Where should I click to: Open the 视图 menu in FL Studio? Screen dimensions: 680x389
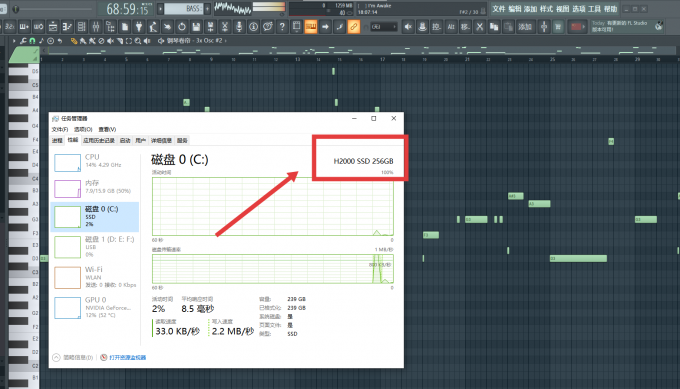point(562,9)
